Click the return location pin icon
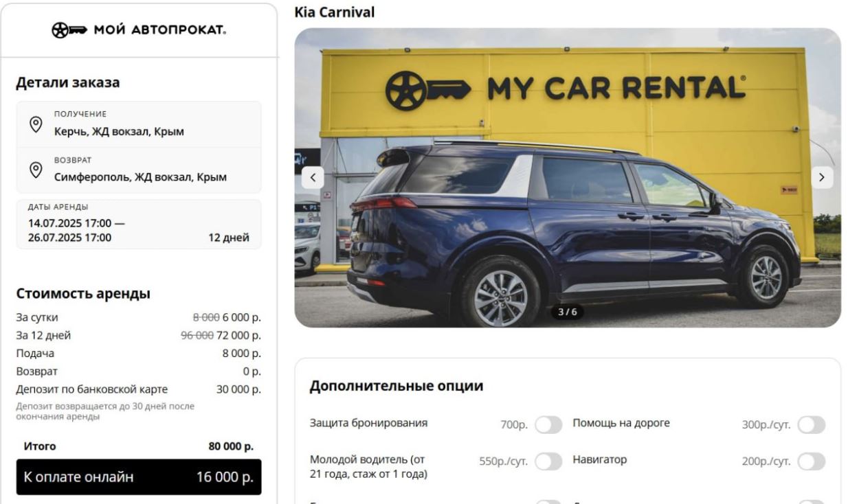This screenshot has width=859, height=504. tap(36, 170)
